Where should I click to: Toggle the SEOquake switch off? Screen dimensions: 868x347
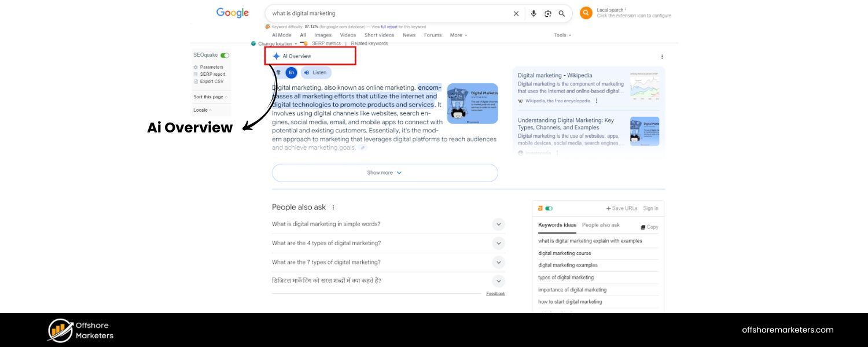[x=225, y=56]
